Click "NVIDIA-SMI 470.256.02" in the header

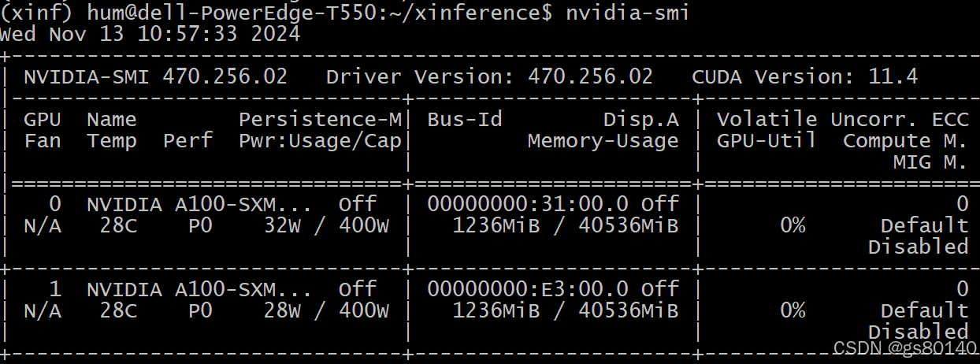(x=155, y=77)
